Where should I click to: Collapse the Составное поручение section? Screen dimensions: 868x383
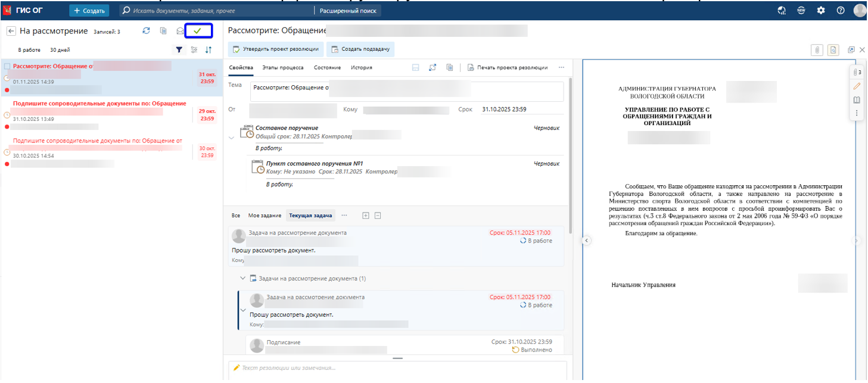[232, 138]
